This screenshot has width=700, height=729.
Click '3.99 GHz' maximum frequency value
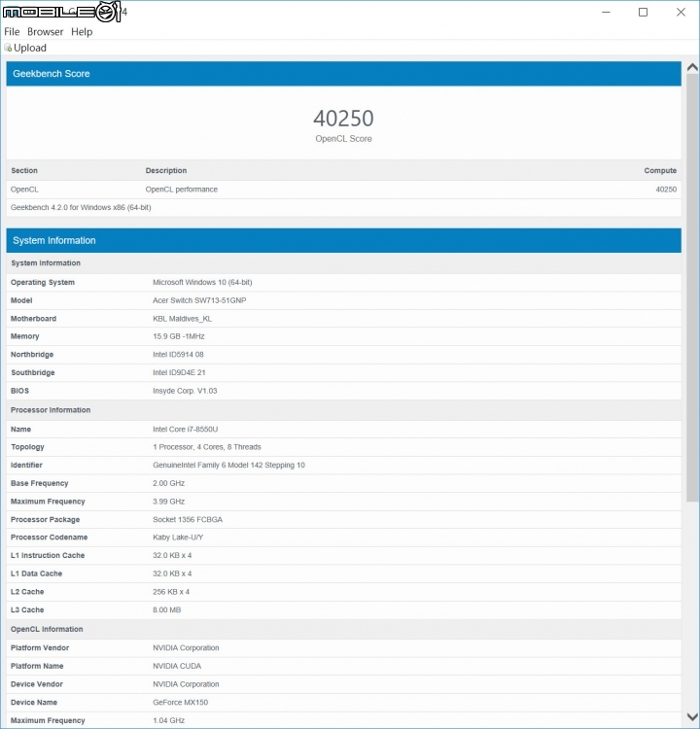click(168, 502)
